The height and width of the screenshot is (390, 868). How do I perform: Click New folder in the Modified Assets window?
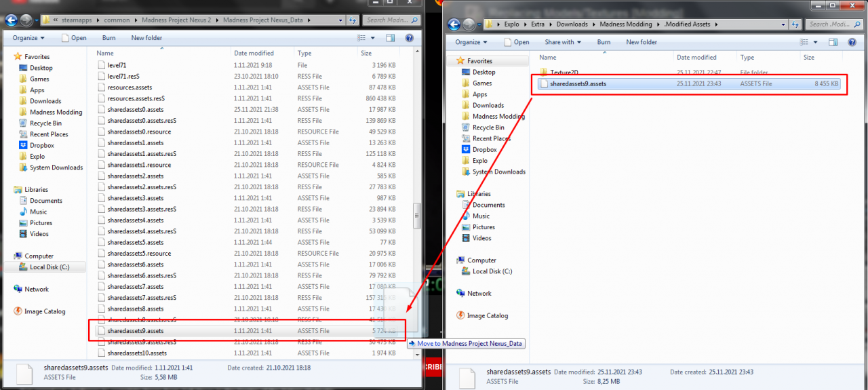[641, 42]
